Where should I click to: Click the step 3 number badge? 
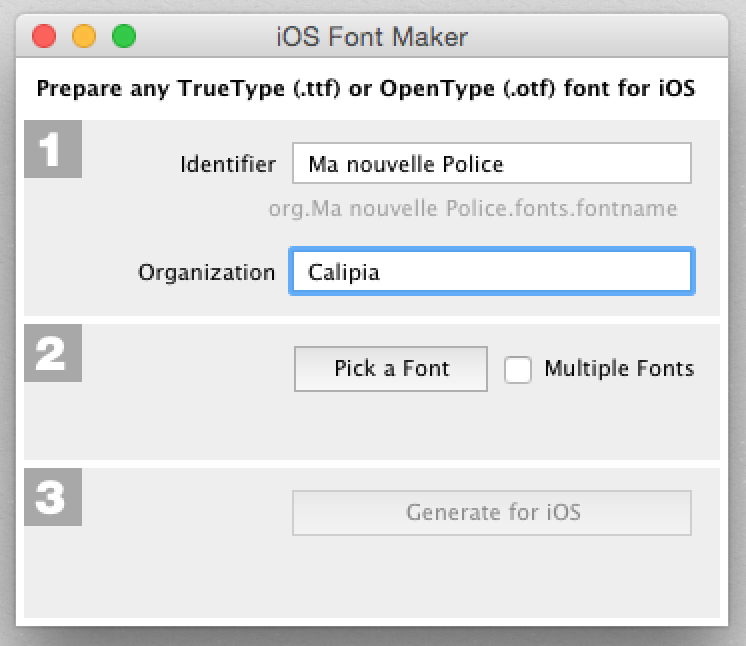(x=52, y=497)
